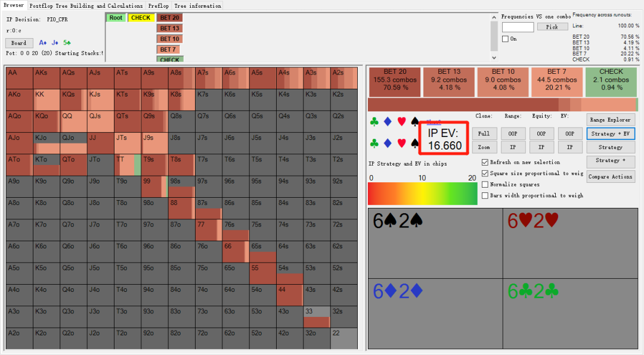Select the club suit in the upper suit row
644x355 pixels.
click(374, 122)
